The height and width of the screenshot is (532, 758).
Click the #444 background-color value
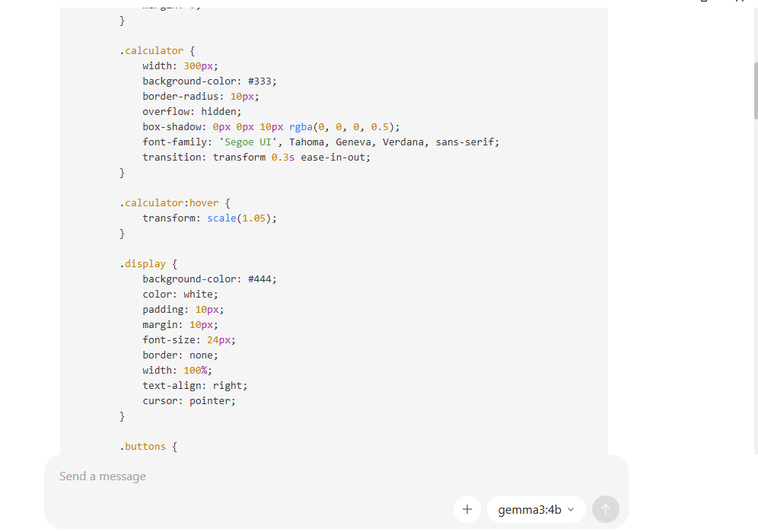pyautogui.click(x=262, y=279)
